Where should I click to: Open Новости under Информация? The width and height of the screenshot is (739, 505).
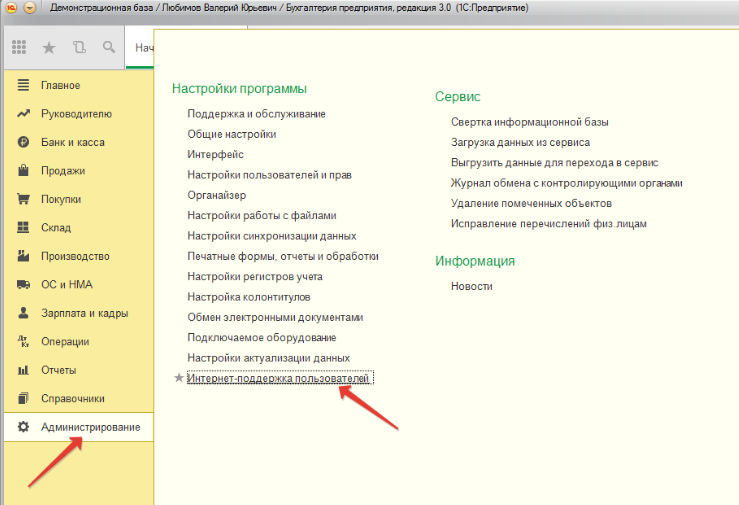tap(472, 286)
